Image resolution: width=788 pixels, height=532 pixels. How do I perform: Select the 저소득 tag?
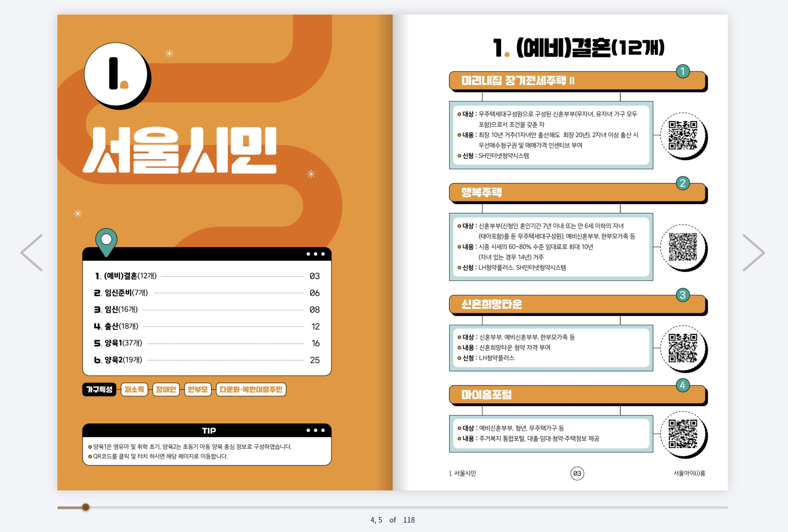coord(134,389)
